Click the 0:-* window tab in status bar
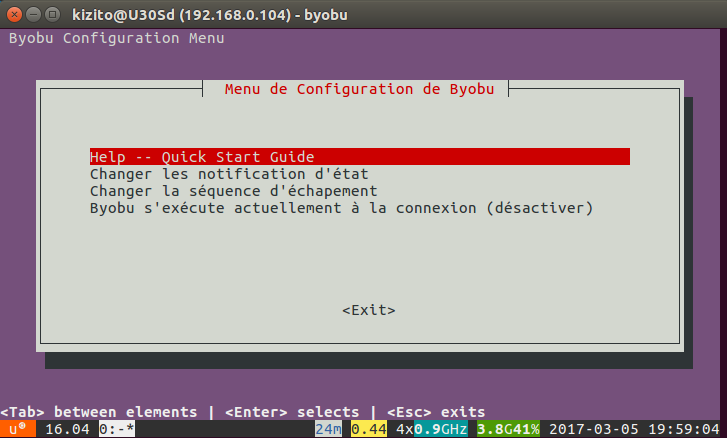Image resolution: width=727 pixels, height=438 pixels. 117,429
